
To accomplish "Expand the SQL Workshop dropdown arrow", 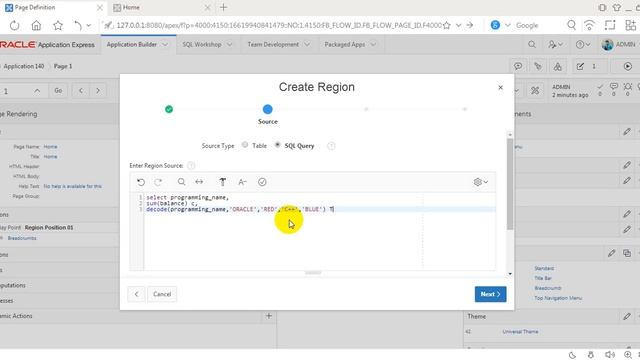I will pos(229,44).
